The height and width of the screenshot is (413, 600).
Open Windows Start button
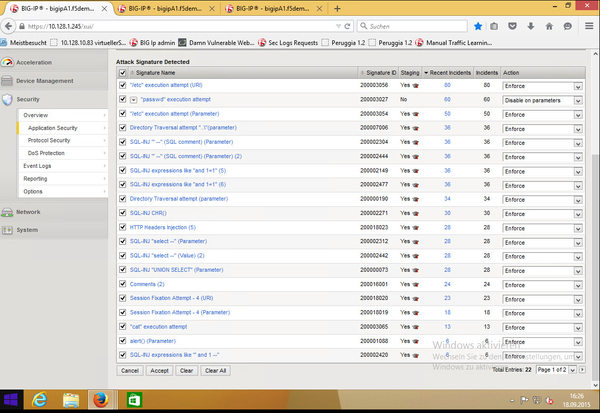(x=11, y=400)
